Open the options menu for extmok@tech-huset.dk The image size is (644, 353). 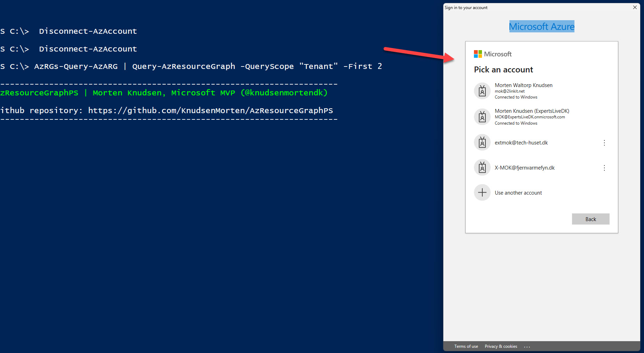click(604, 143)
